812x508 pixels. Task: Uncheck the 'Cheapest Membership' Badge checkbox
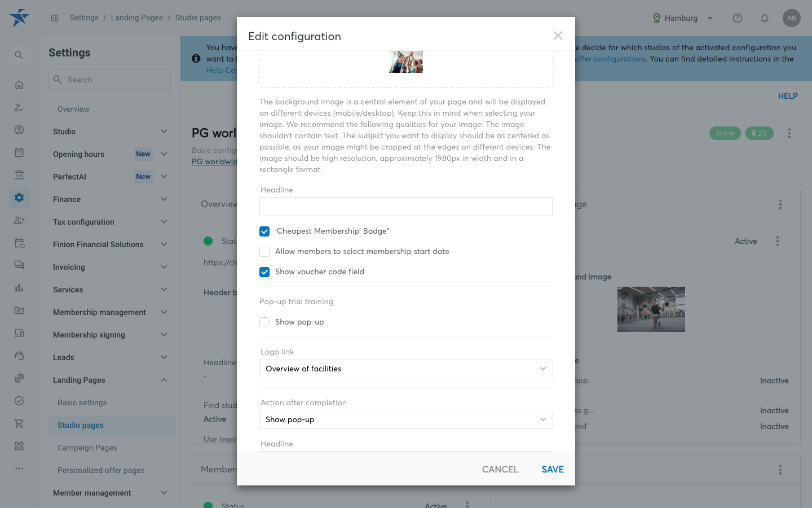pyautogui.click(x=264, y=231)
